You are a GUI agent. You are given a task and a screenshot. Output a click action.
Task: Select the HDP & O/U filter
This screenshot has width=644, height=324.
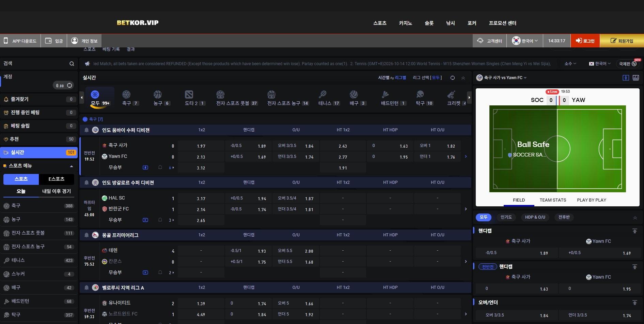pyautogui.click(x=535, y=217)
